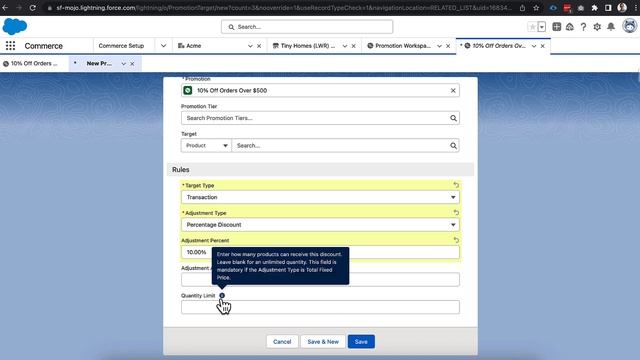Screen dimensions: 640x360
Task: Reload the page with the browser refresh icon
Action: 33,8
